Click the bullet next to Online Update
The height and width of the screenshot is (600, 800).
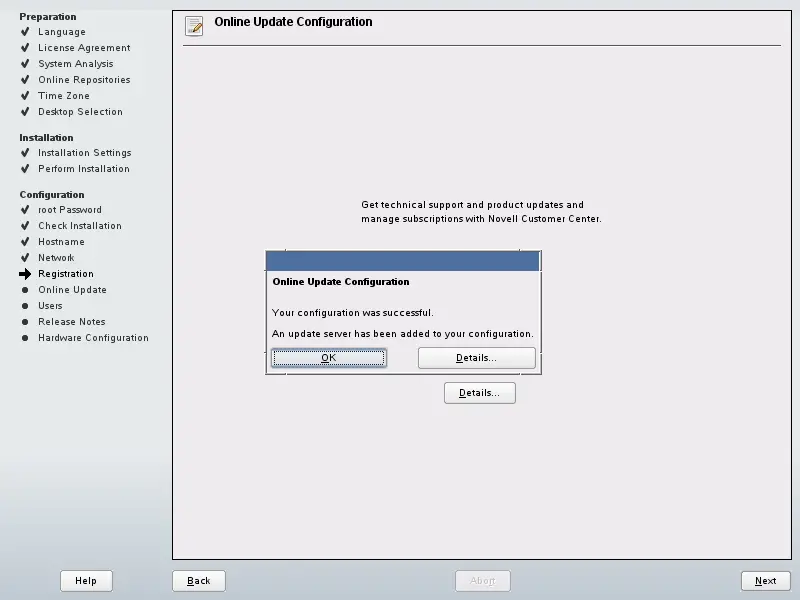[25, 290]
